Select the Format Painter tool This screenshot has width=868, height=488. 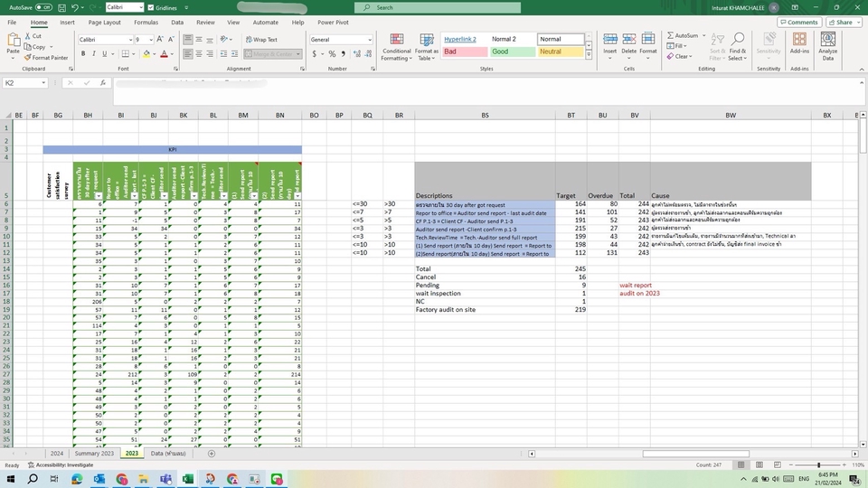pyautogui.click(x=45, y=58)
